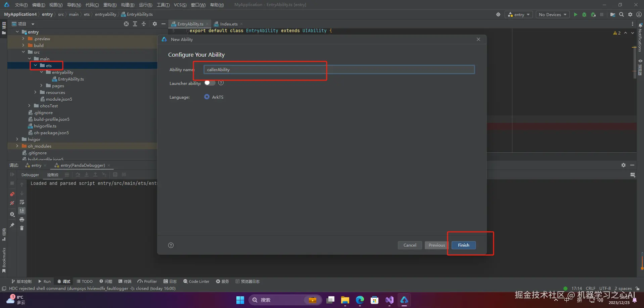This screenshot has width=644, height=308.
Task: Open project panel options gear
Action: [155, 24]
